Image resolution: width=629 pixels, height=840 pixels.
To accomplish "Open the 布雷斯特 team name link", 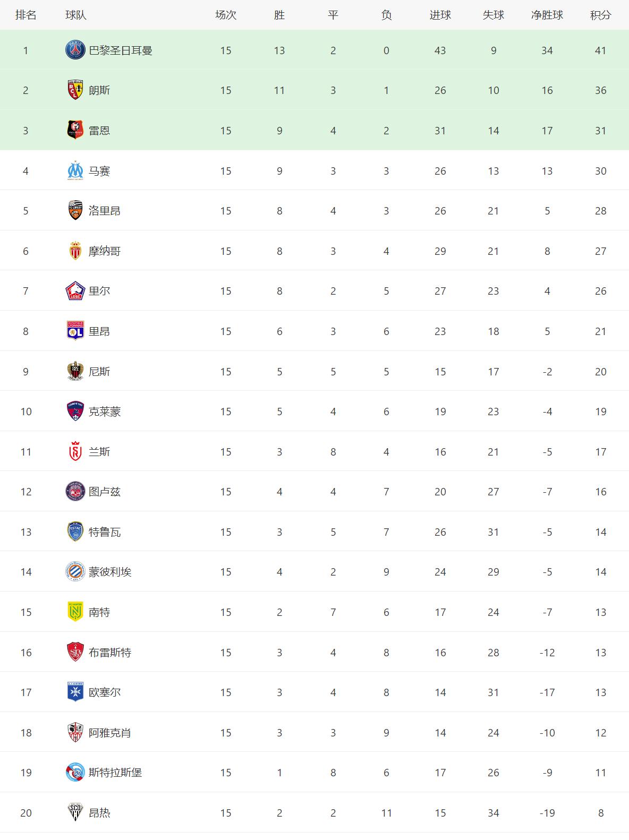I will pos(110,653).
